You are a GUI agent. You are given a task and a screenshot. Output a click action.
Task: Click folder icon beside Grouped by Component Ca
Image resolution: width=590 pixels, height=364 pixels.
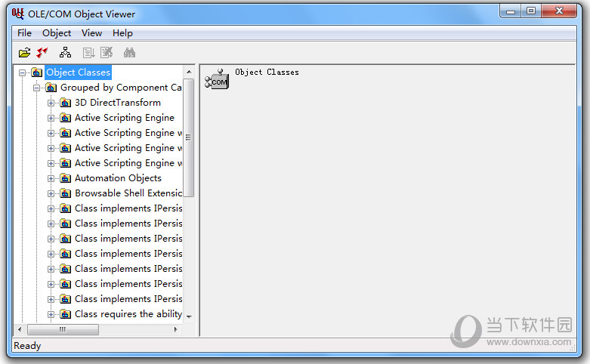pos(51,88)
